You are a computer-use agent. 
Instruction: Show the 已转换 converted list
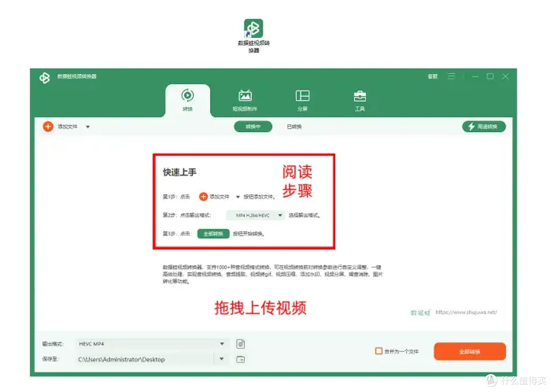294,127
